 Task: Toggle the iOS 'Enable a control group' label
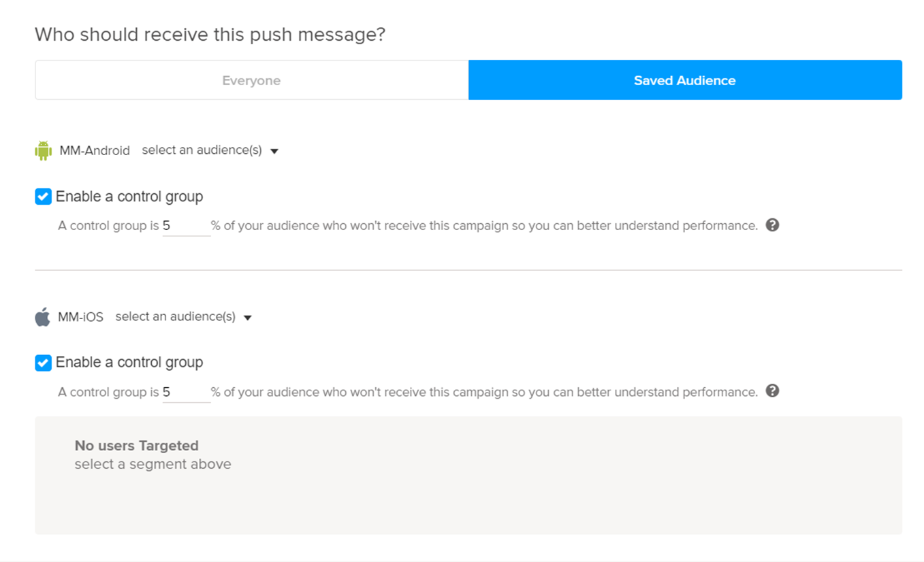coord(129,363)
